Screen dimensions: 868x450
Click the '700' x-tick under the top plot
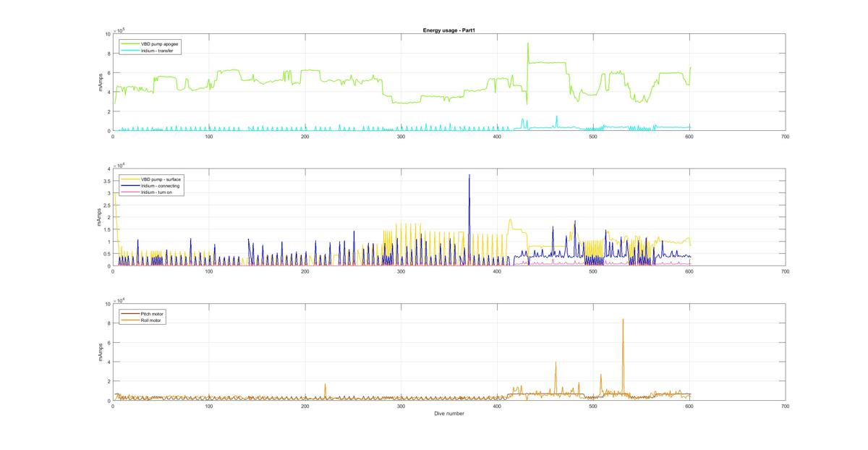tap(785, 136)
